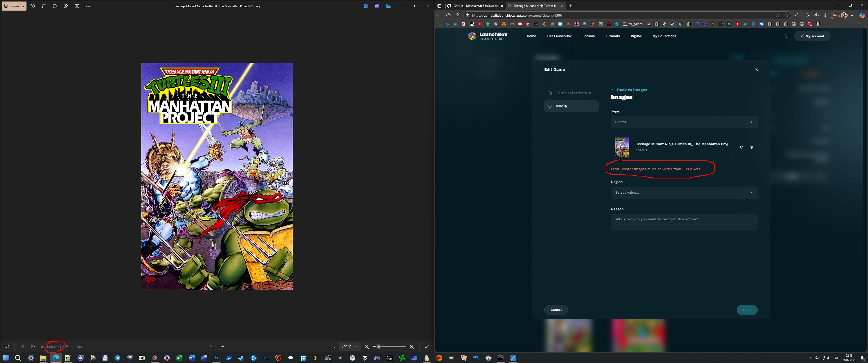The width and height of the screenshot is (868, 363).
Task: Click the Done button
Action: 747,310
